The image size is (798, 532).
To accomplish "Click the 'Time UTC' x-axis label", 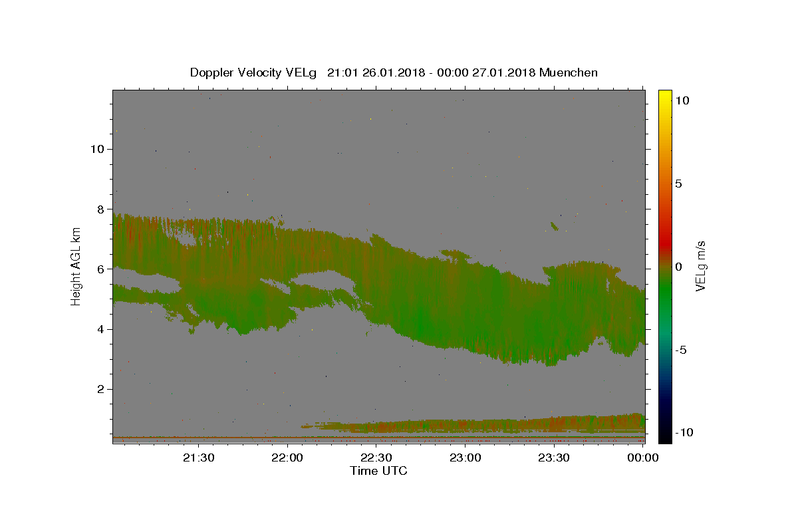I will click(x=378, y=471).
